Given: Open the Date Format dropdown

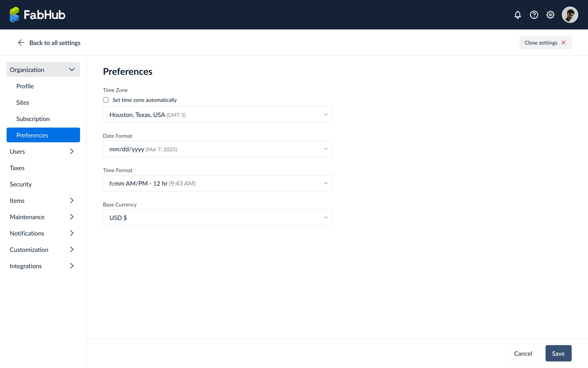Looking at the screenshot, I should pyautogui.click(x=217, y=149).
